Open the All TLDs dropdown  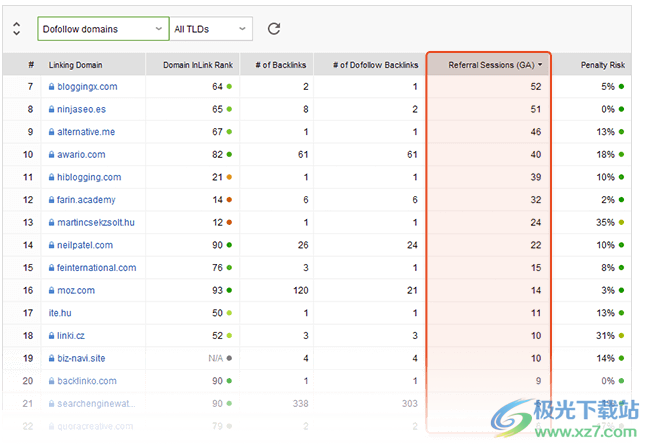pos(211,29)
